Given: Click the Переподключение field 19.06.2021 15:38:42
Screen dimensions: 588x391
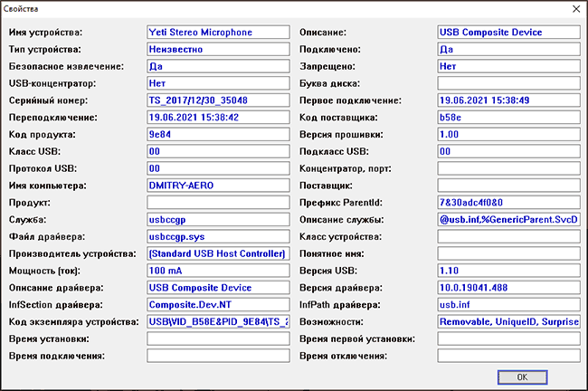Looking at the screenshot, I should point(218,118).
